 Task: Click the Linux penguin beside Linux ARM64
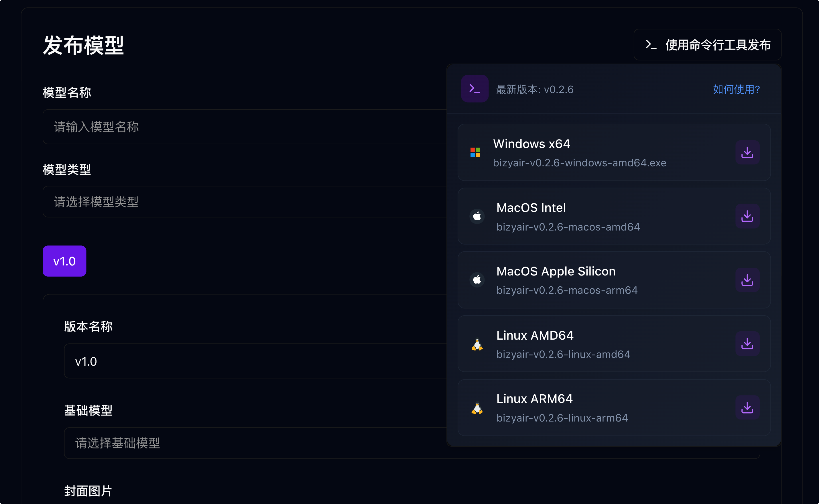[477, 407]
